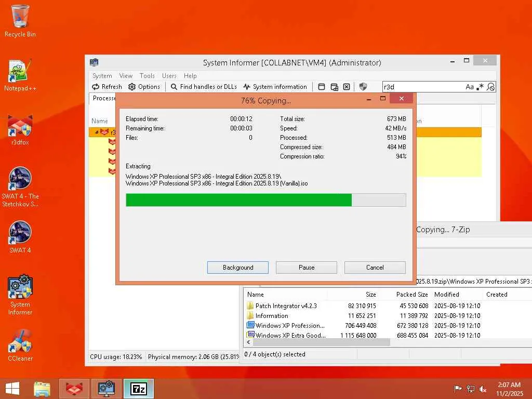Switch to the Processes tab

coord(103,98)
